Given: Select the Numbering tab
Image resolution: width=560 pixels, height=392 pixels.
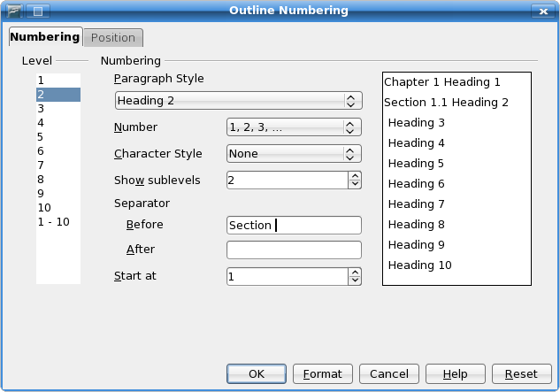Looking at the screenshot, I should (45, 37).
